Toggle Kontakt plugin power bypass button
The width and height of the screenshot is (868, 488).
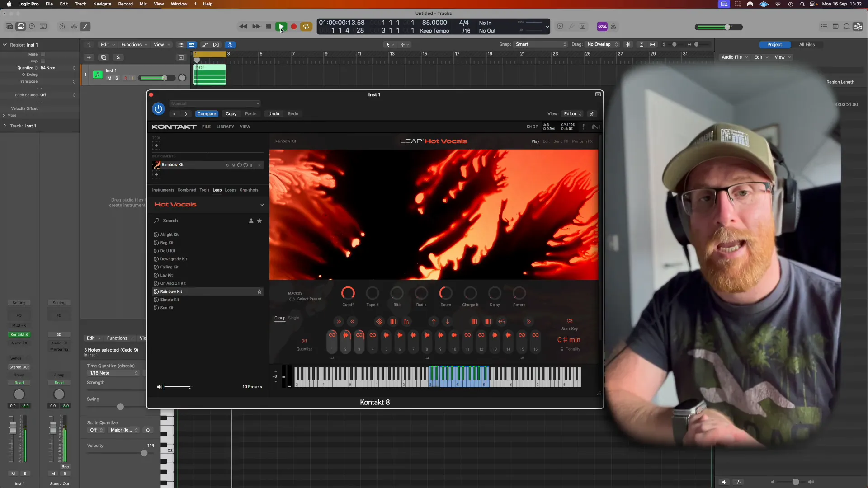tap(158, 108)
